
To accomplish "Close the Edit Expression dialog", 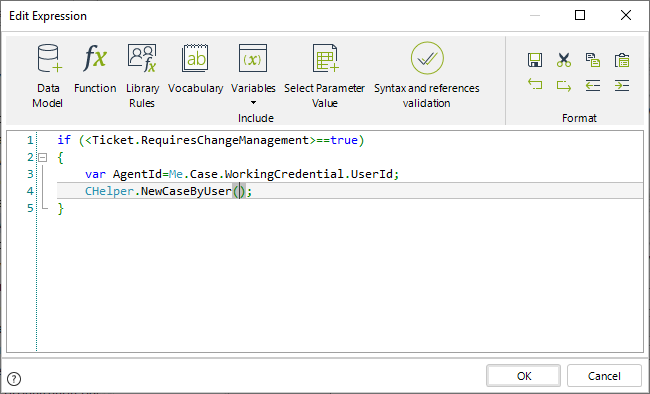I will [626, 15].
